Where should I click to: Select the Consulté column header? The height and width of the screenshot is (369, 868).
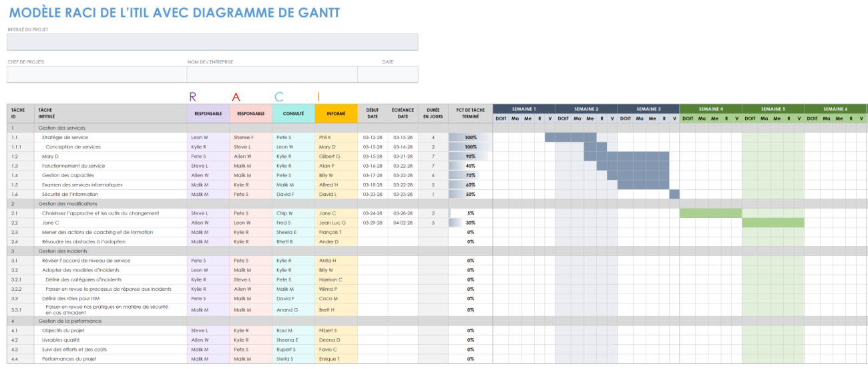coord(293,114)
